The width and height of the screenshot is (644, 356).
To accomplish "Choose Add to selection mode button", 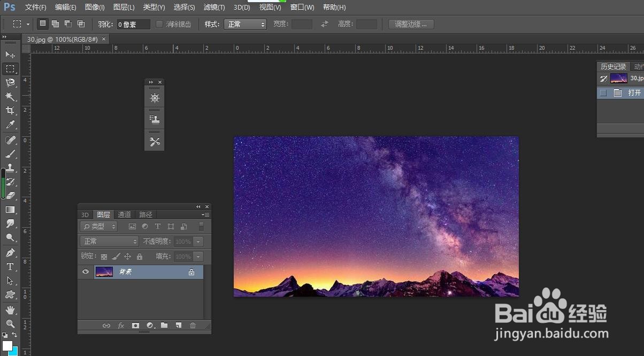I will tap(55, 24).
